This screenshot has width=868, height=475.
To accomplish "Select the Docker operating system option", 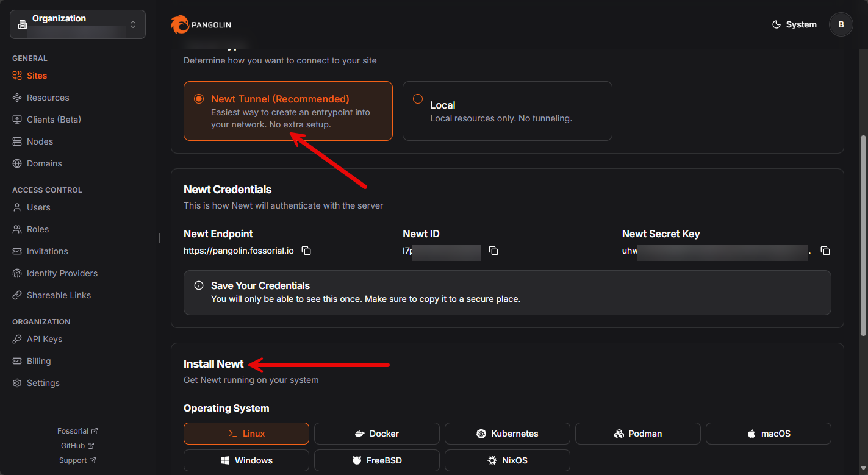I will 376,434.
